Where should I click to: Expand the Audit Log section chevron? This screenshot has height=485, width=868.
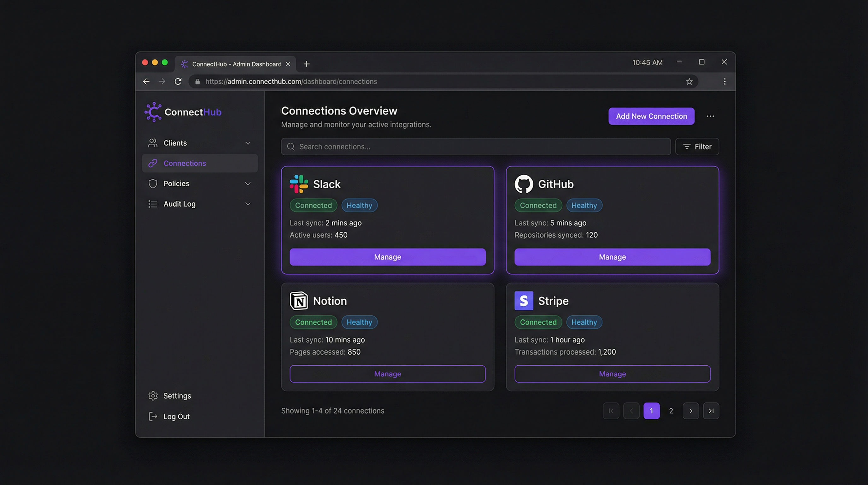[248, 204]
